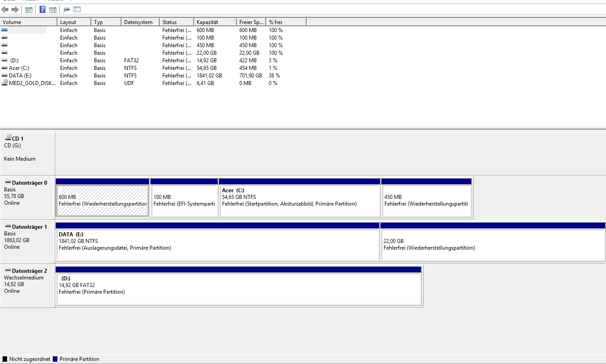Image resolution: width=606 pixels, height=364 pixels.
Task: Sort by the Volume column header
Action: pos(28,22)
